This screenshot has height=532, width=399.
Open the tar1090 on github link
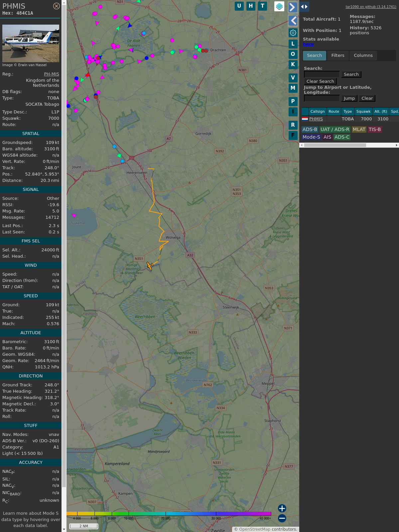coord(371,7)
